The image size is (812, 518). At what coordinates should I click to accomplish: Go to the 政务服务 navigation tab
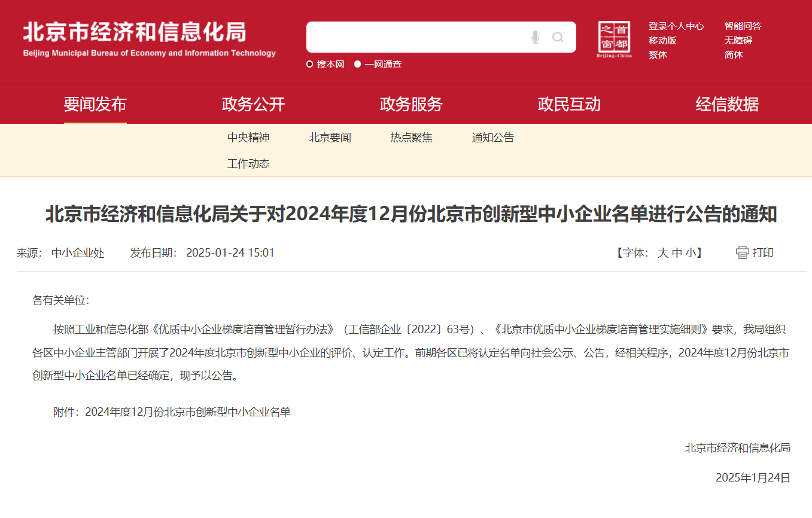[x=411, y=105]
